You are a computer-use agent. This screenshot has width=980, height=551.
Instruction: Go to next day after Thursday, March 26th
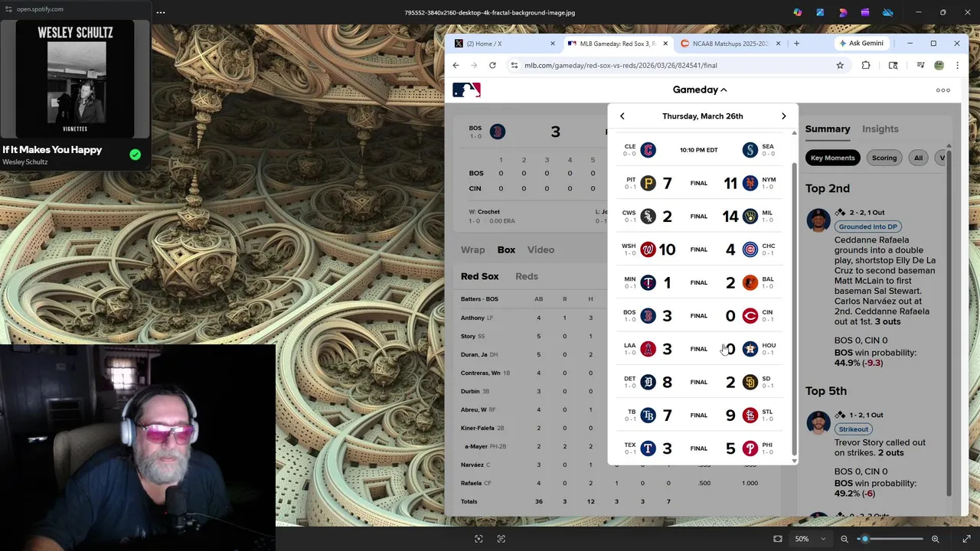tap(783, 116)
